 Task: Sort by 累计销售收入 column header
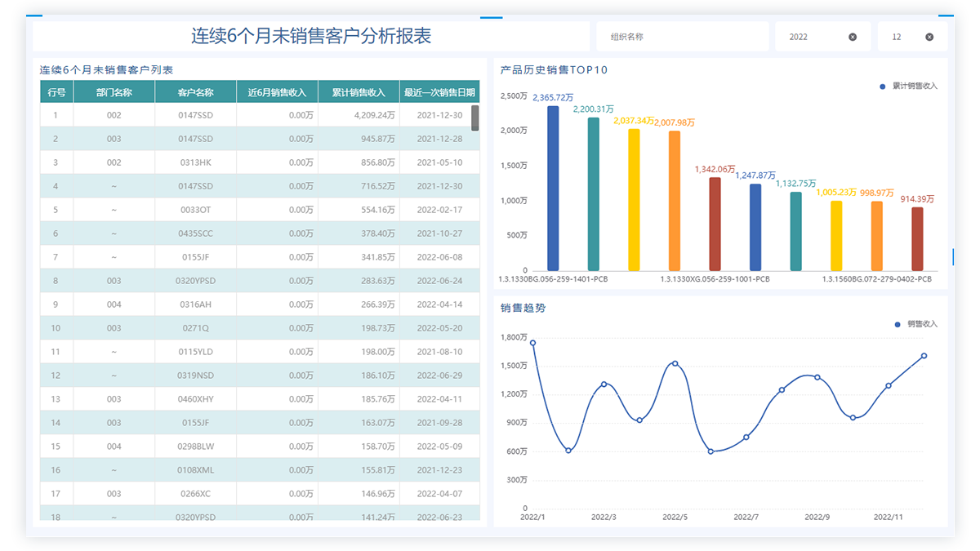(x=359, y=92)
